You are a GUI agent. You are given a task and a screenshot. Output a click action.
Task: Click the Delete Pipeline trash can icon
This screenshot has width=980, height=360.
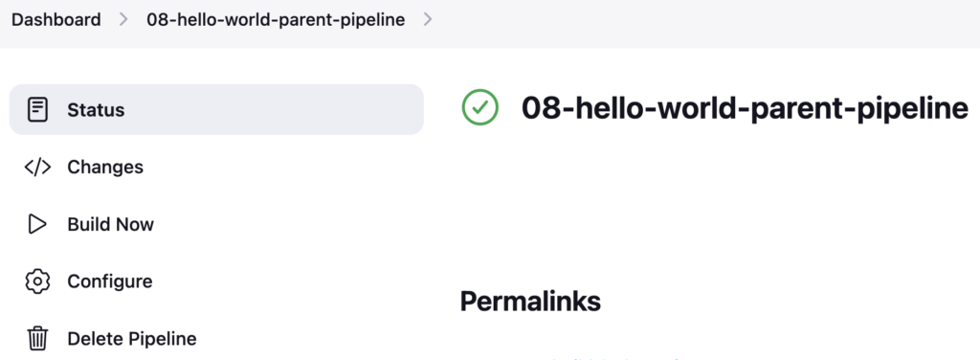(37, 339)
